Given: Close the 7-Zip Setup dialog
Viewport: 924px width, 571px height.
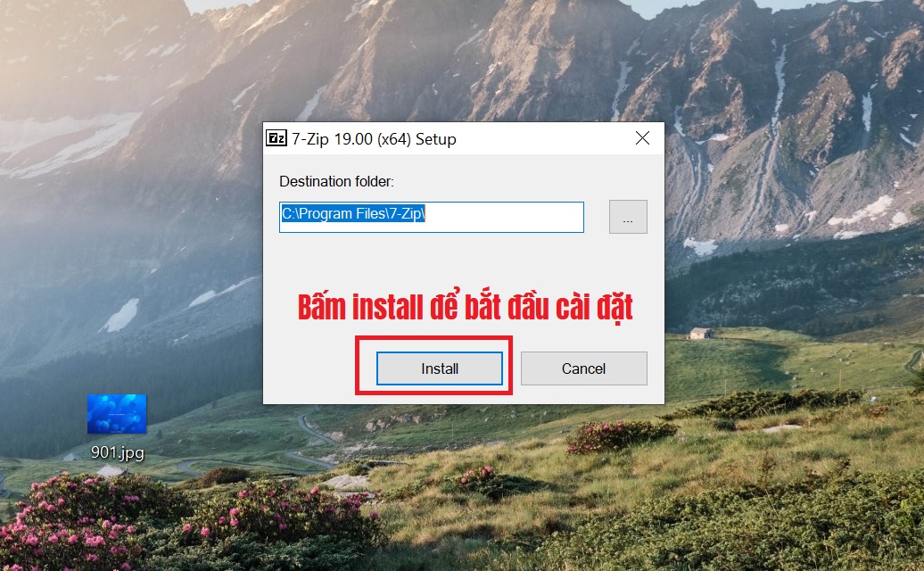Looking at the screenshot, I should [x=642, y=138].
